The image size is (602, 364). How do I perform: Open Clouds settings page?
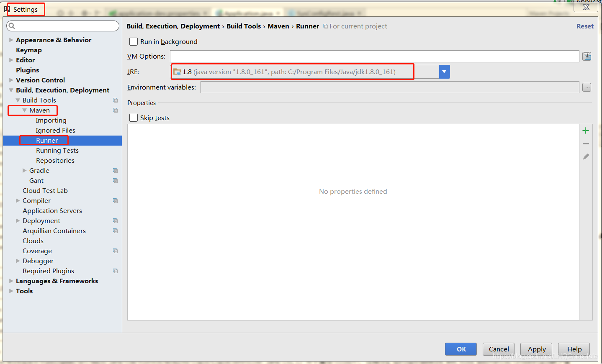click(33, 241)
